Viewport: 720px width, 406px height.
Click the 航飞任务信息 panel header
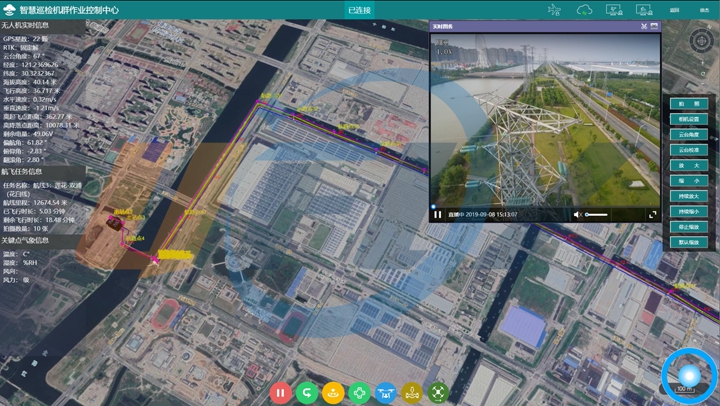[x=42, y=172]
